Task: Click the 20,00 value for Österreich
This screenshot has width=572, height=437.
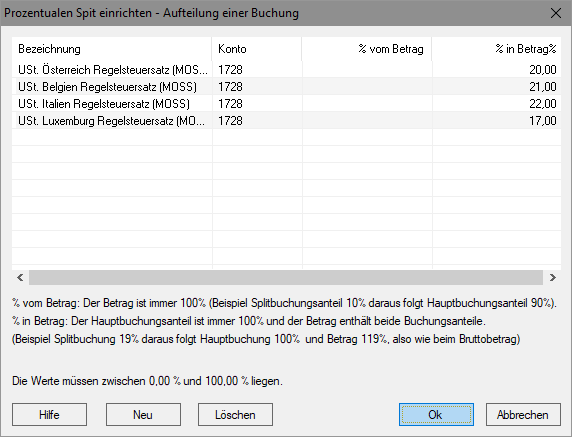Action: coord(542,69)
